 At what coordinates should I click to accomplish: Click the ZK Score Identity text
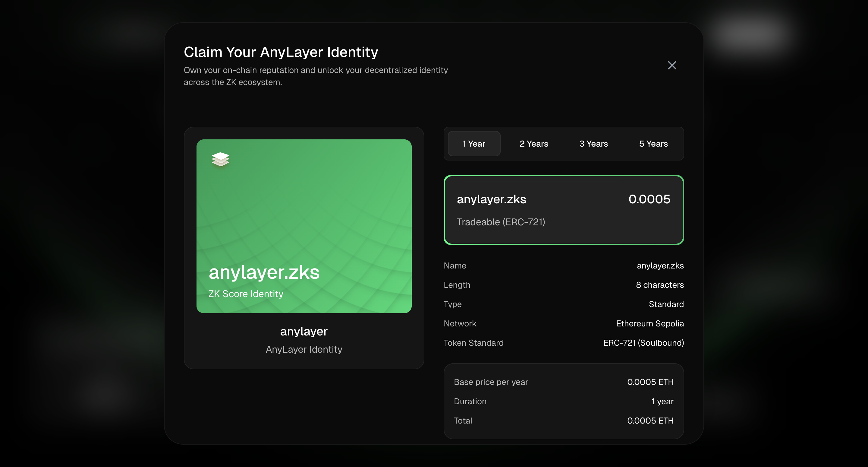point(246,294)
